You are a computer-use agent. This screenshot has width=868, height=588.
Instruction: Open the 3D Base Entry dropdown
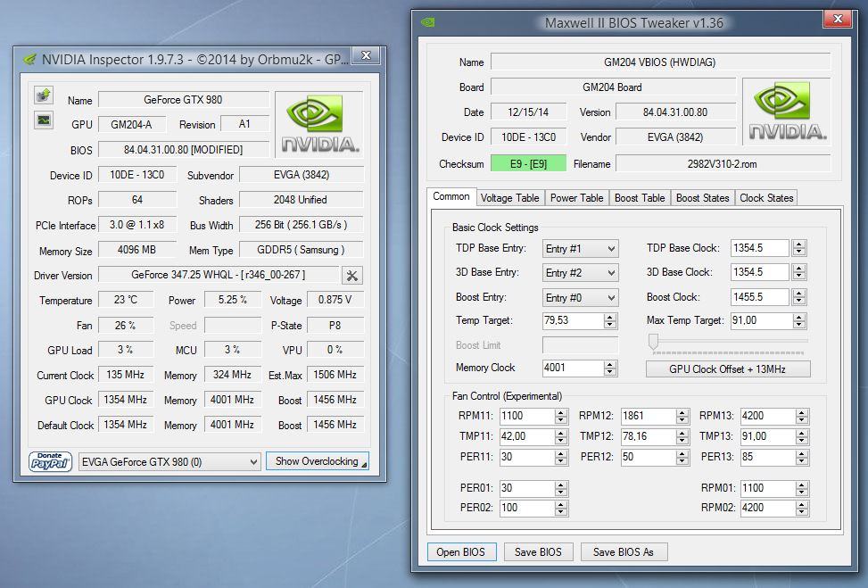pyautogui.click(x=580, y=273)
